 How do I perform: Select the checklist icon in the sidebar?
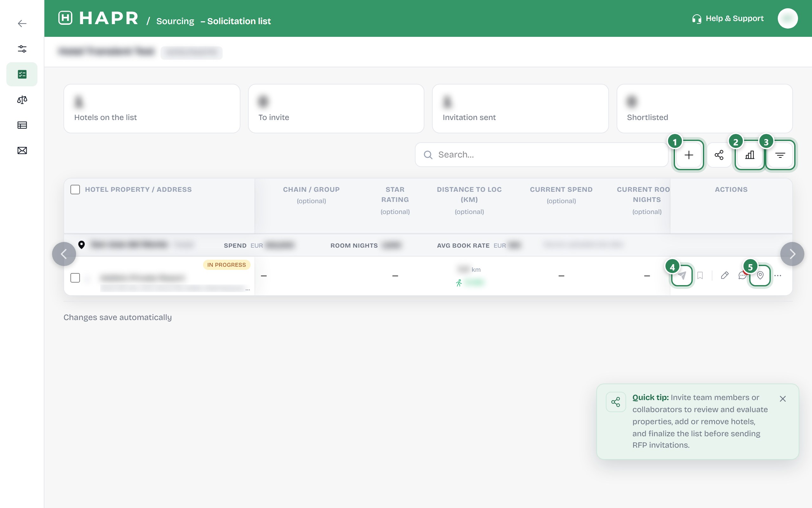[x=22, y=74]
